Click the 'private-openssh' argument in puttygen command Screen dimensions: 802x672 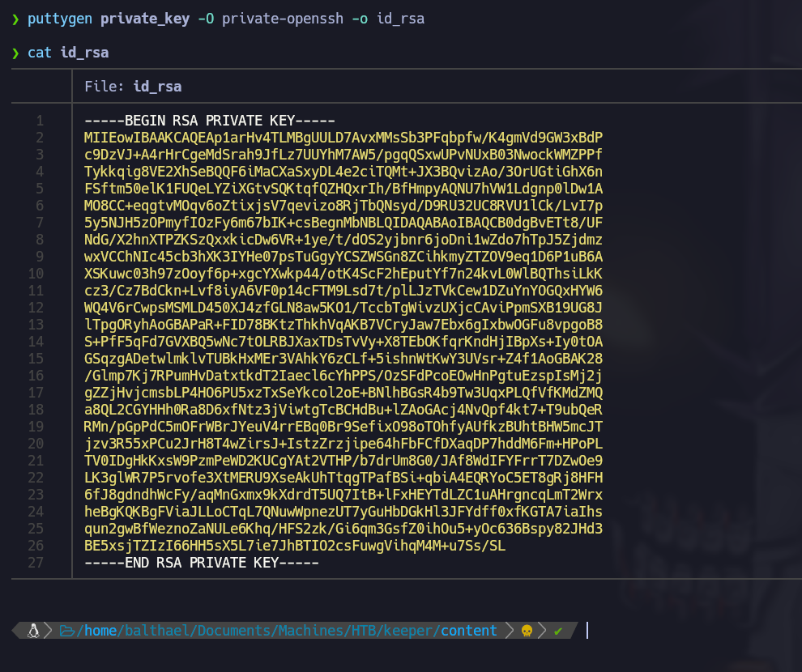[x=279, y=19]
